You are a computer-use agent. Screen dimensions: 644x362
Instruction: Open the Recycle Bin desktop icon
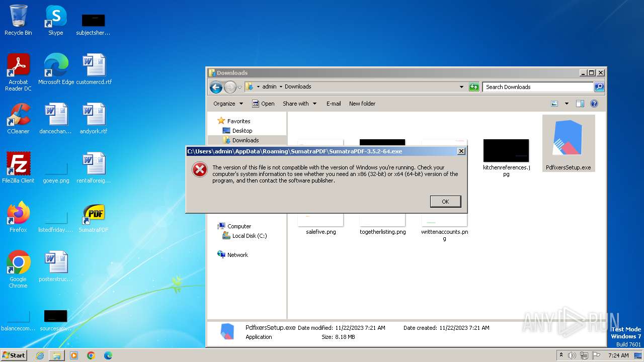(x=18, y=20)
